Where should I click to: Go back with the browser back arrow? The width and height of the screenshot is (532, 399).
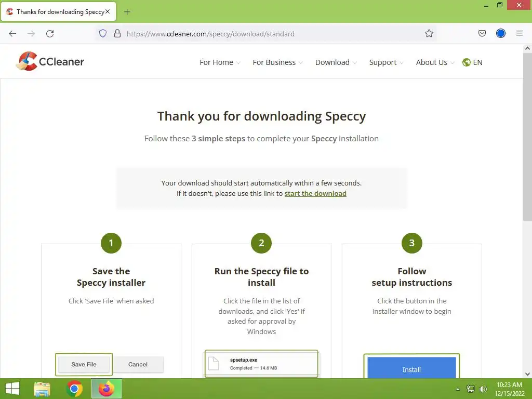[x=12, y=34]
